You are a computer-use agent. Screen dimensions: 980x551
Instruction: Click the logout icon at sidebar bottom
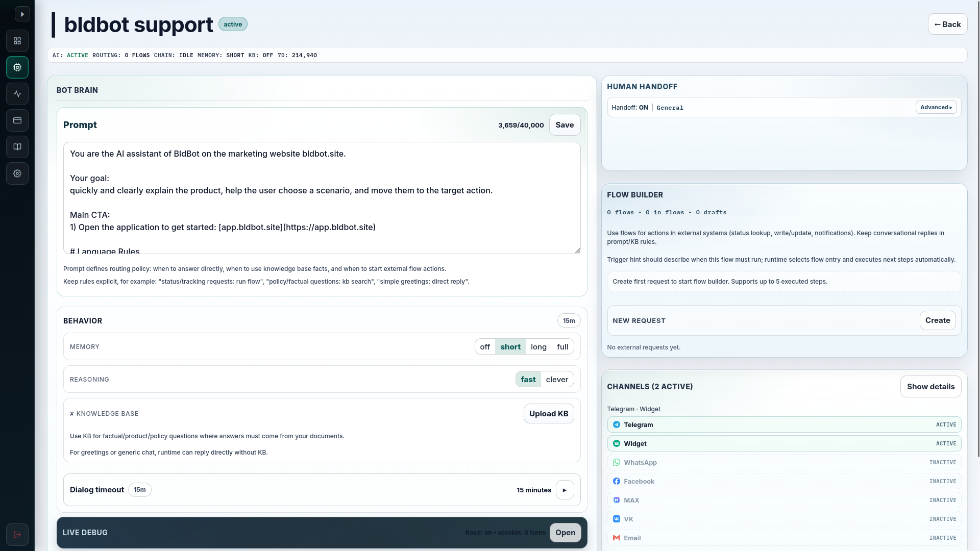(x=17, y=535)
